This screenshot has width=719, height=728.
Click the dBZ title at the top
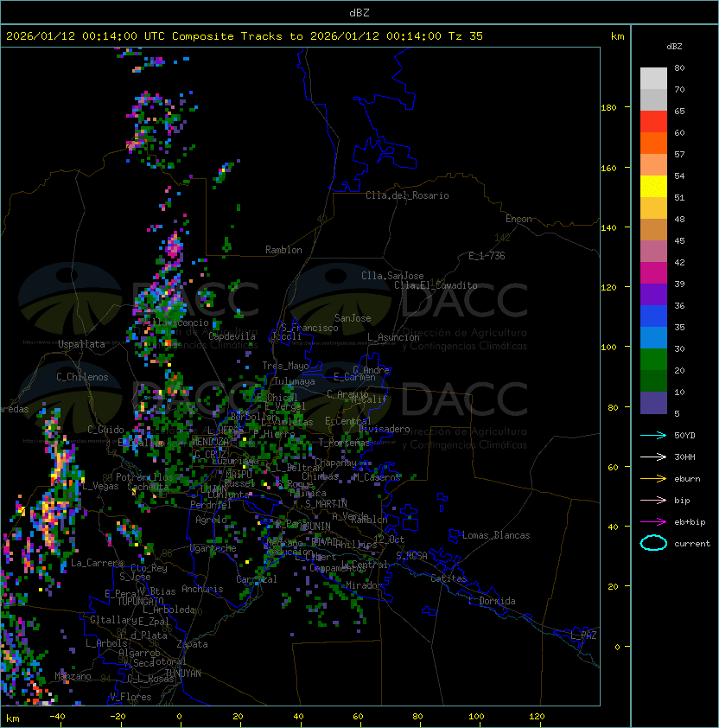point(359,12)
